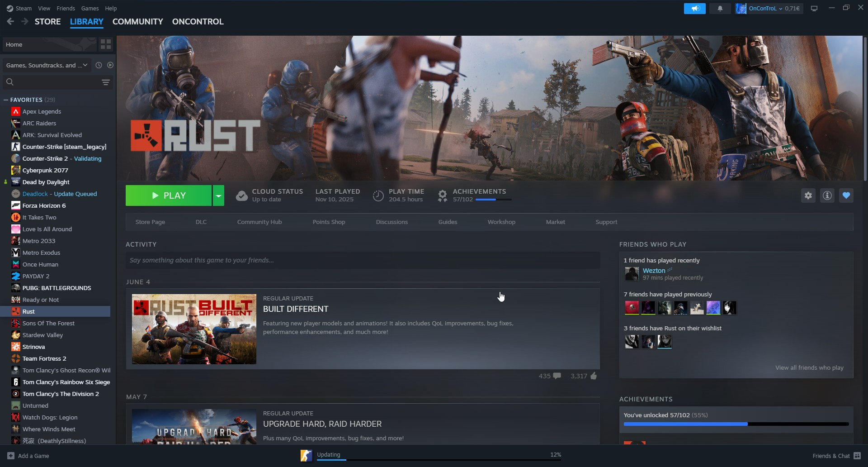This screenshot has height=467, width=868.
Task: Select Counter-Strike 2 in the library
Action: coord(45,158)
